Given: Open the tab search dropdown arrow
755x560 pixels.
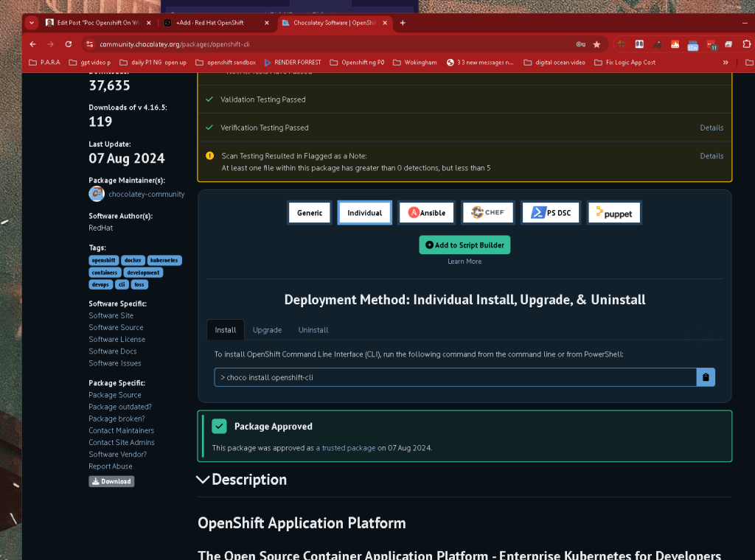Looking at the screenshot, I should [x=32, y=23].
